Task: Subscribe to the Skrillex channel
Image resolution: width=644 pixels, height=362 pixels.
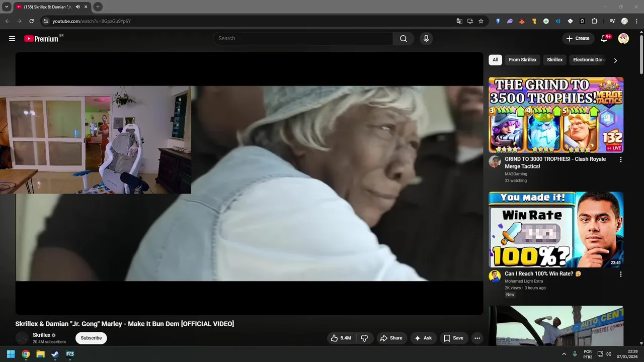Action: click(x=91, y=338)
